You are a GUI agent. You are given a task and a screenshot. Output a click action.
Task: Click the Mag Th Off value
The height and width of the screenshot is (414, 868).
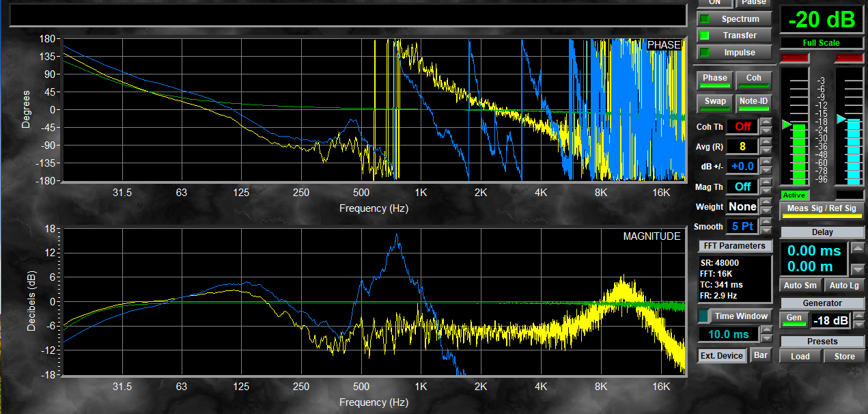[x=742, y=187]
